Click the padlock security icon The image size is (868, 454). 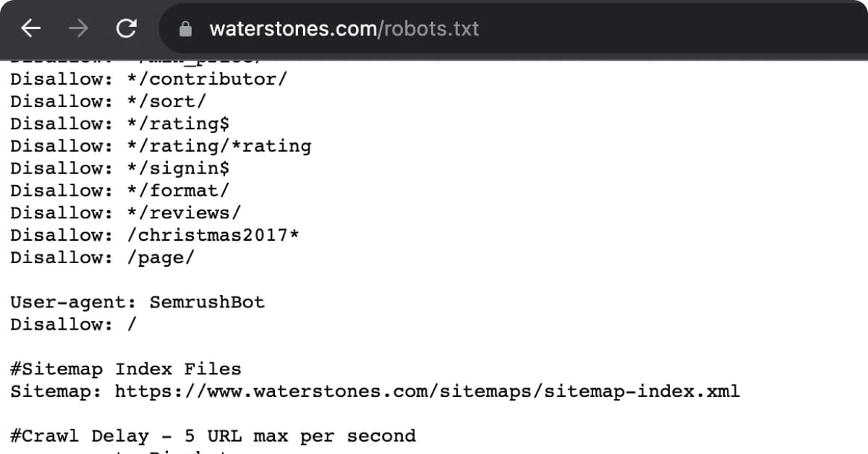pyautogui.click(x=184, y=28)
